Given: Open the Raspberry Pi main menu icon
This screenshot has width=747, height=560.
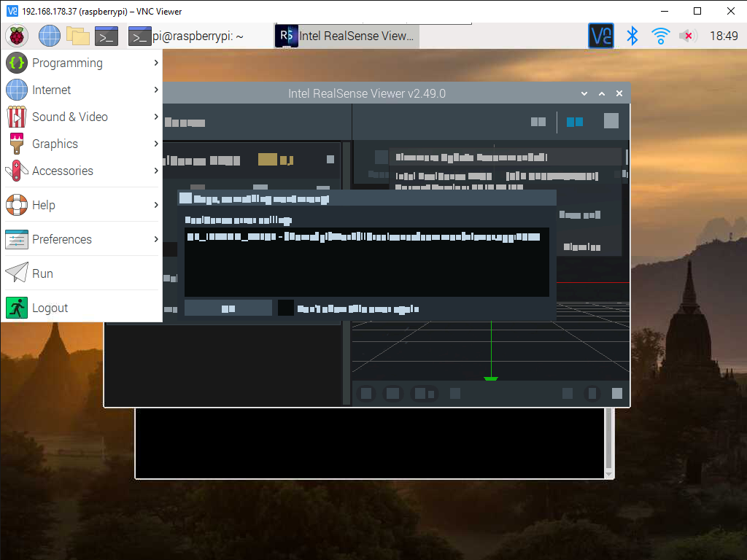Looking at the screenshot, I should pyautogui.click(x=17, y=36).
